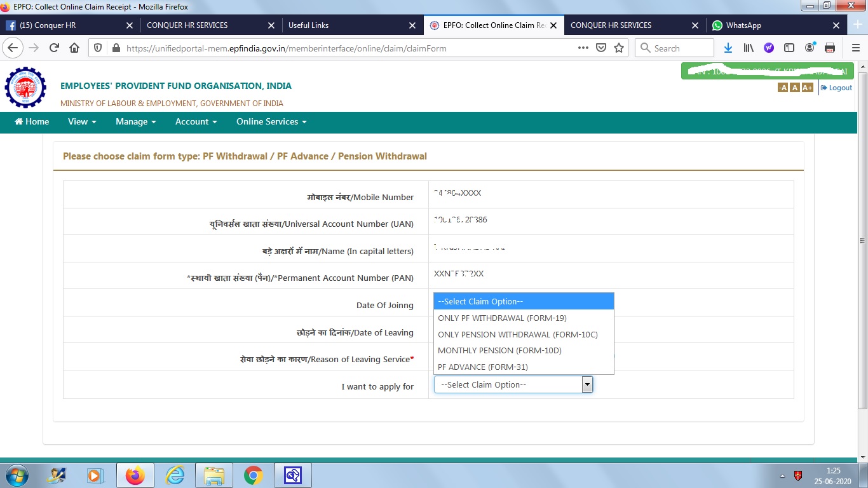Open Internet Explorer from taskbar

click(175, 475)
